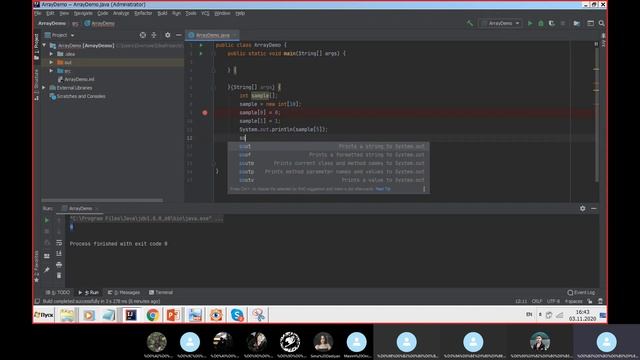
Task: Collapse the ArrayDemo root project node
Action: (x=44, y=45)
